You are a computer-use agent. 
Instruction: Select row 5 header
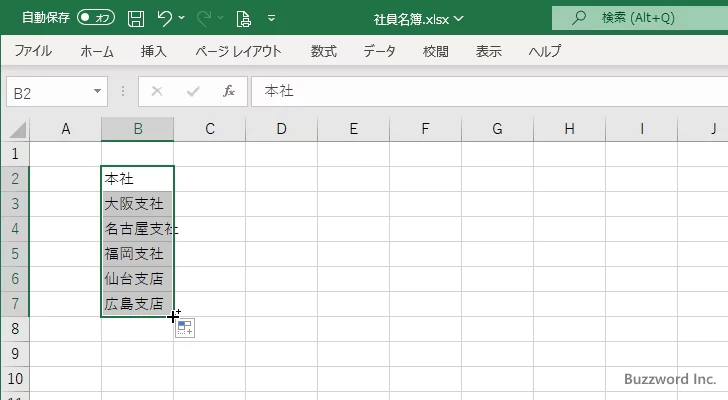[15, 254]
